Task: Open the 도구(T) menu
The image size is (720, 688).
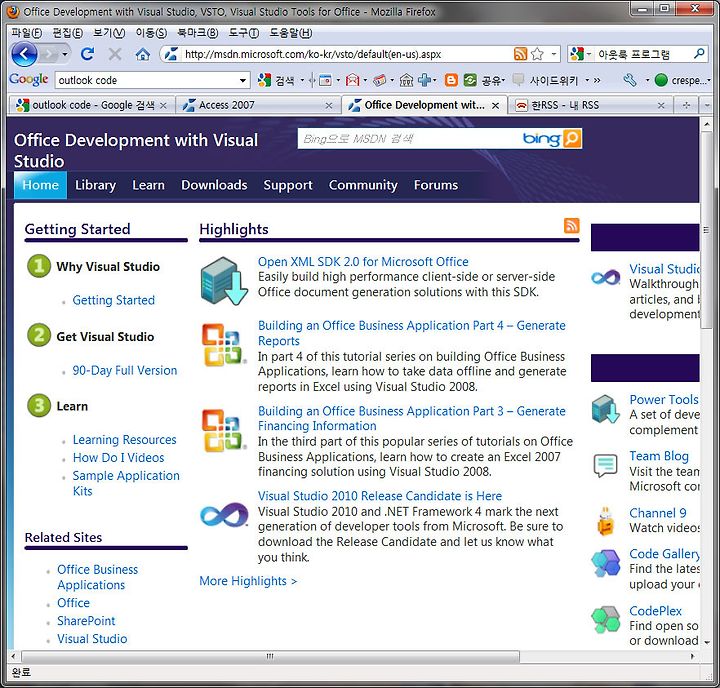Action: pyautogui.click(x=244, y=33)
